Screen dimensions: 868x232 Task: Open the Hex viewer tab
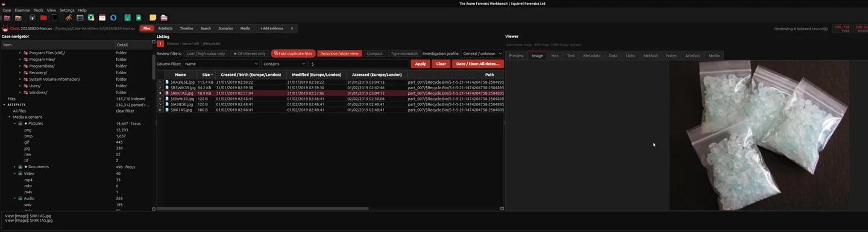point(555,55)
